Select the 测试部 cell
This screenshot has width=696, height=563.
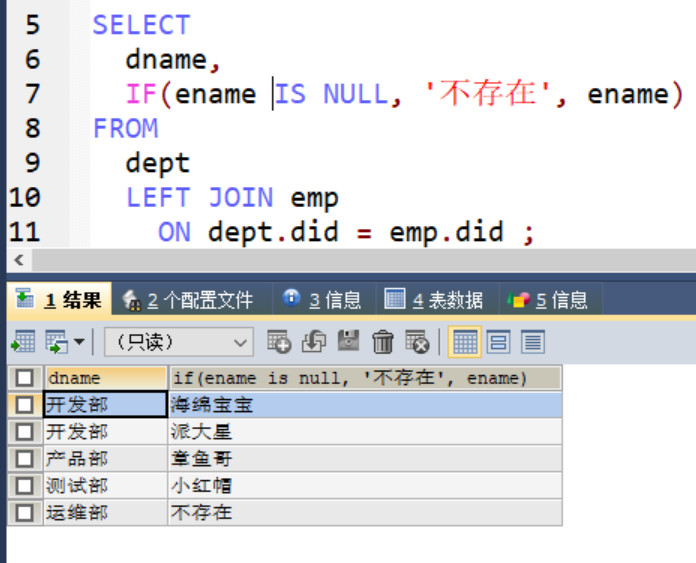point(106,486)
